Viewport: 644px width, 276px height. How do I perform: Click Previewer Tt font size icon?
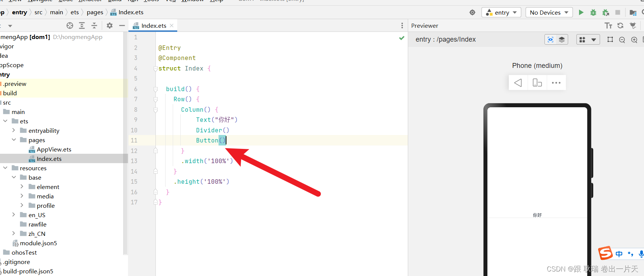pos(608,25)
